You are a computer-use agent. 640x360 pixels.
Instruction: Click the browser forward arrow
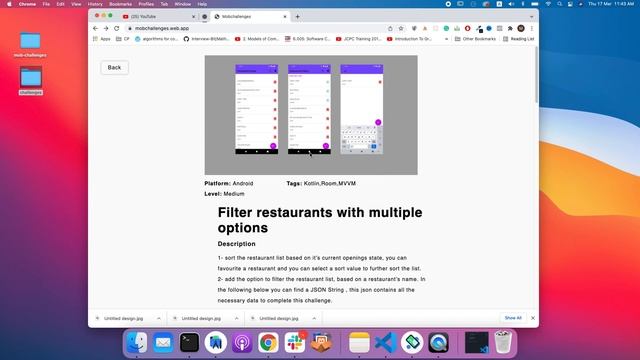point(106,28)
